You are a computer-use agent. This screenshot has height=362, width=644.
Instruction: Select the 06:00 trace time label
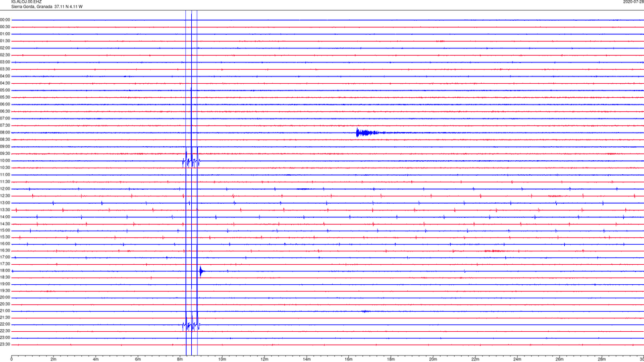coord(5,104)
